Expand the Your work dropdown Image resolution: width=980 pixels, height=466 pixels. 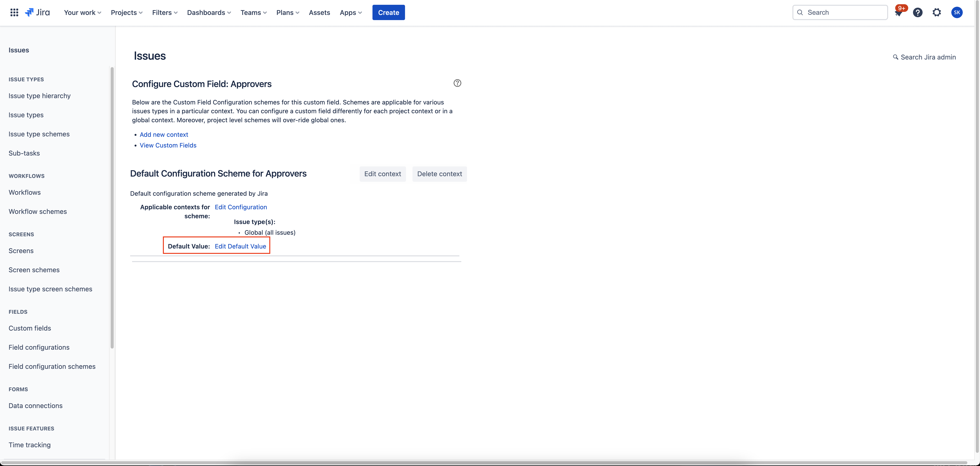(x=82, y=13)
